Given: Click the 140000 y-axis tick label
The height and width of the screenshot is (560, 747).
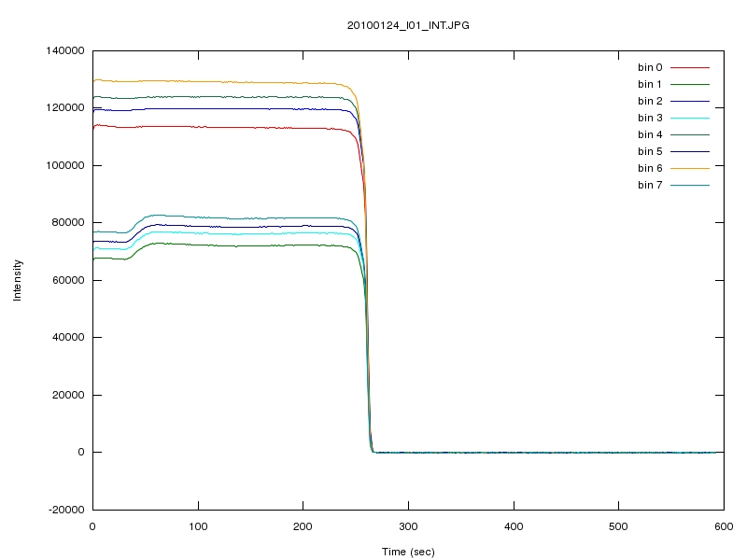Looking at the screenshot, I should (64, 50).
